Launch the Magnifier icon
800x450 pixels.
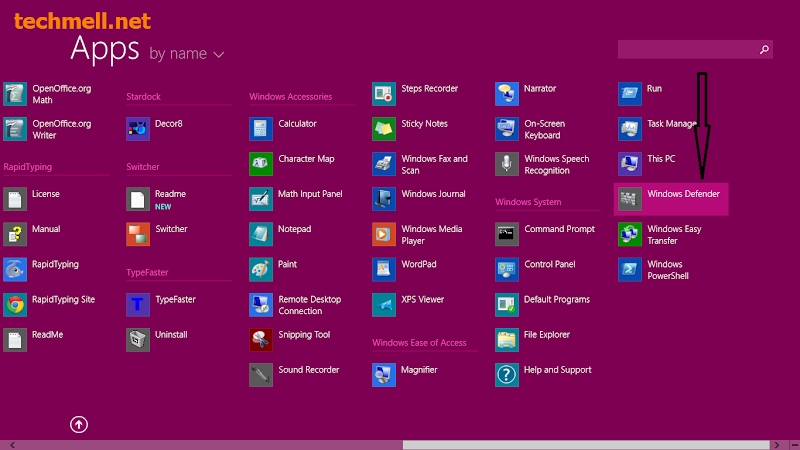pyautogui.click(x=384, y=376)
